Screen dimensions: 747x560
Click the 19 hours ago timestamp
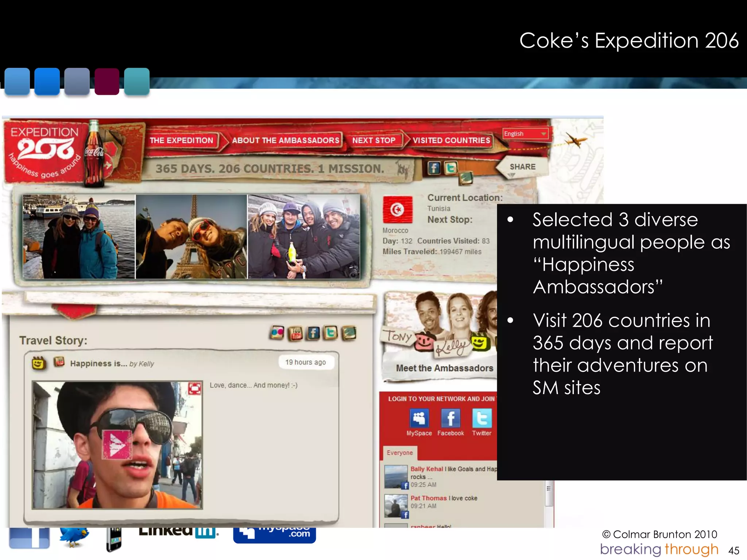(306, 362)
